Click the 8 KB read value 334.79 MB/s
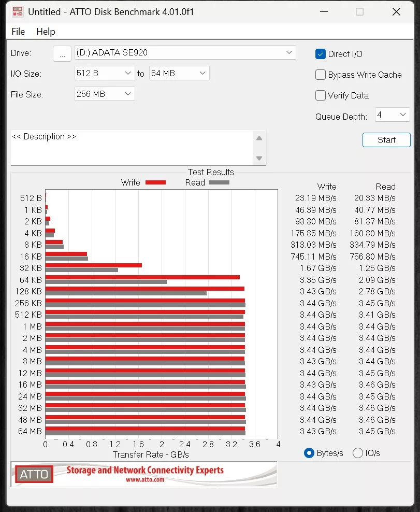The height and width of the screenshot is (512, 420). click(x=372, y=245)
